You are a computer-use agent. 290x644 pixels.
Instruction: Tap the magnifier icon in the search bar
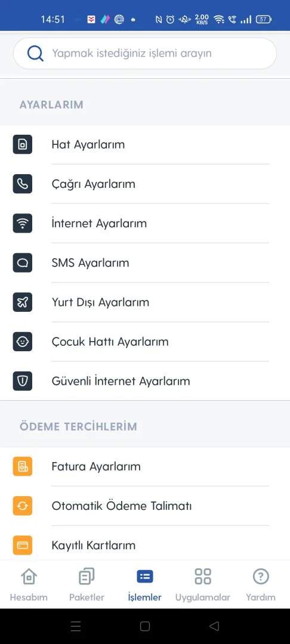[x=35, y=54]
